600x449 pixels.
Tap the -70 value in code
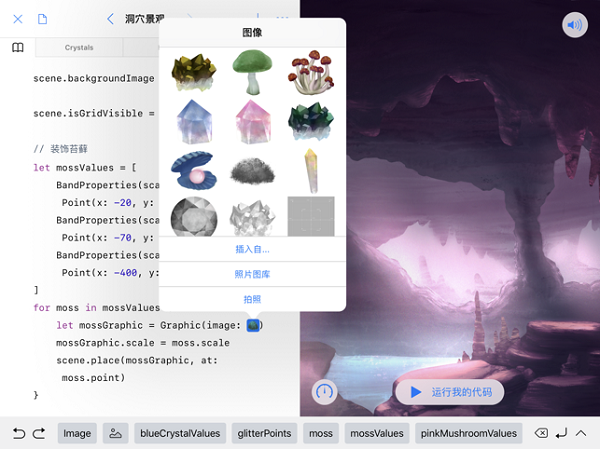[122, 238]
